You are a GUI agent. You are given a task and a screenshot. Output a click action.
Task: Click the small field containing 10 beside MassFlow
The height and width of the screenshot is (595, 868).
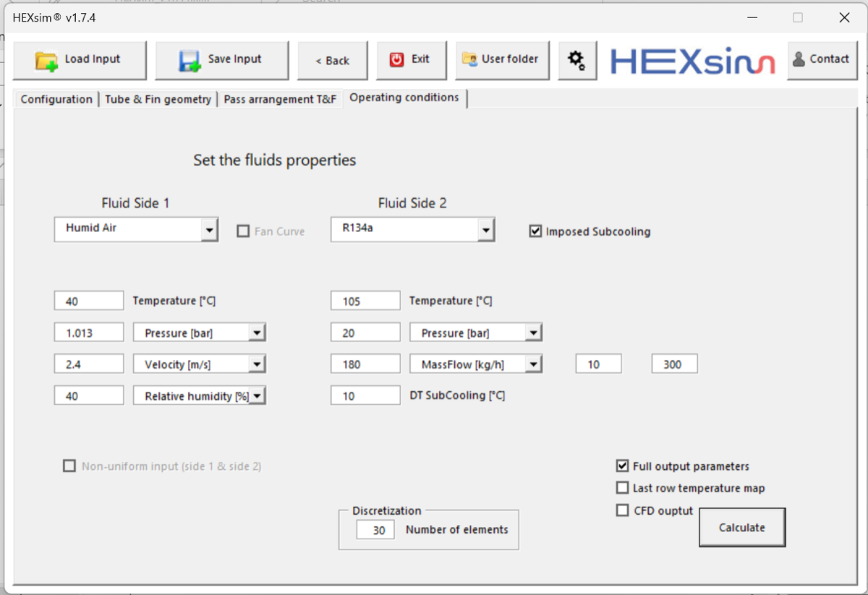[x=599, y=364]
